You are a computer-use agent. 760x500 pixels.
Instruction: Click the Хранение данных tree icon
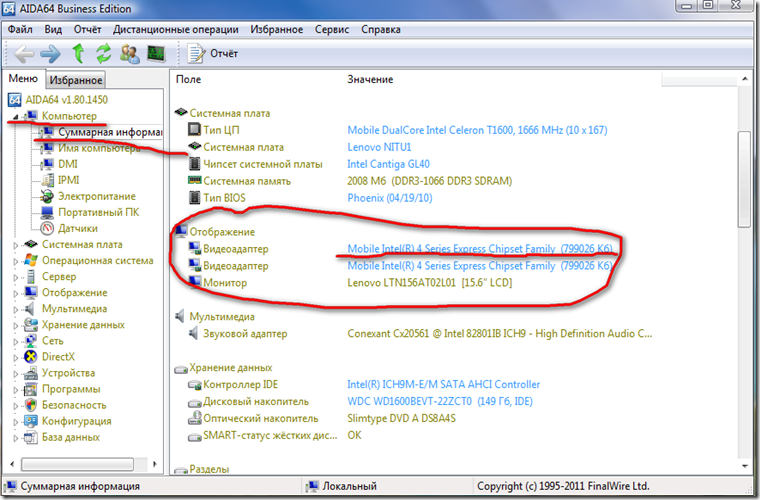coord(31,325)
